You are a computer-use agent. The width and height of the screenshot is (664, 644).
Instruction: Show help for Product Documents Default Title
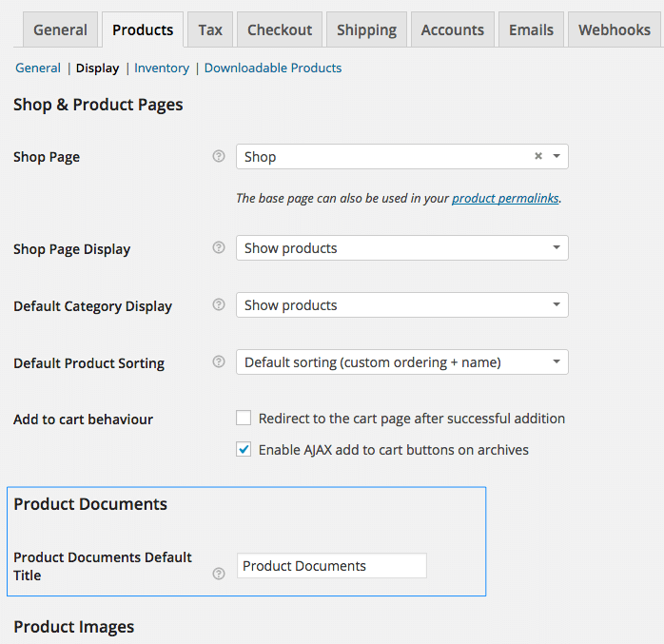(x=219, y=575)
